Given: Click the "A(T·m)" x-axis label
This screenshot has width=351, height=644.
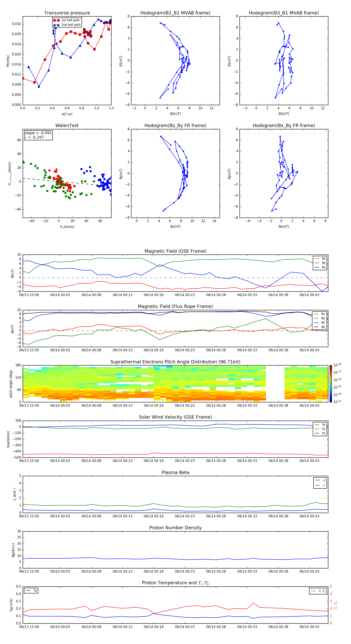Looking at the screenshot, I should [x=67, y=114].
